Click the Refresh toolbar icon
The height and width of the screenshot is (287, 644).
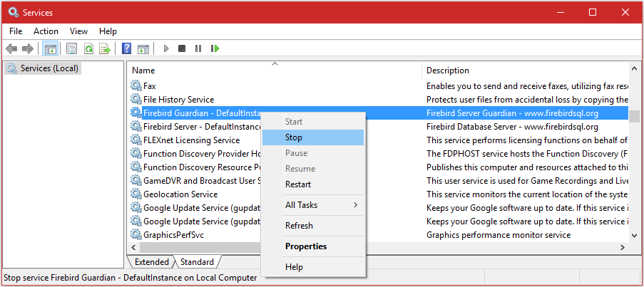click(x=88, y=48)
